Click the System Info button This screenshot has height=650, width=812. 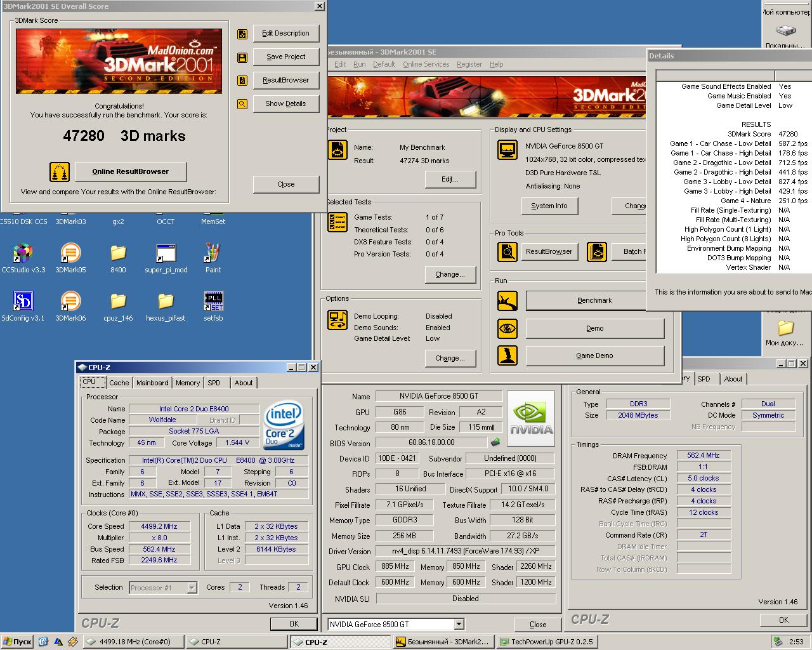(549, 206)
